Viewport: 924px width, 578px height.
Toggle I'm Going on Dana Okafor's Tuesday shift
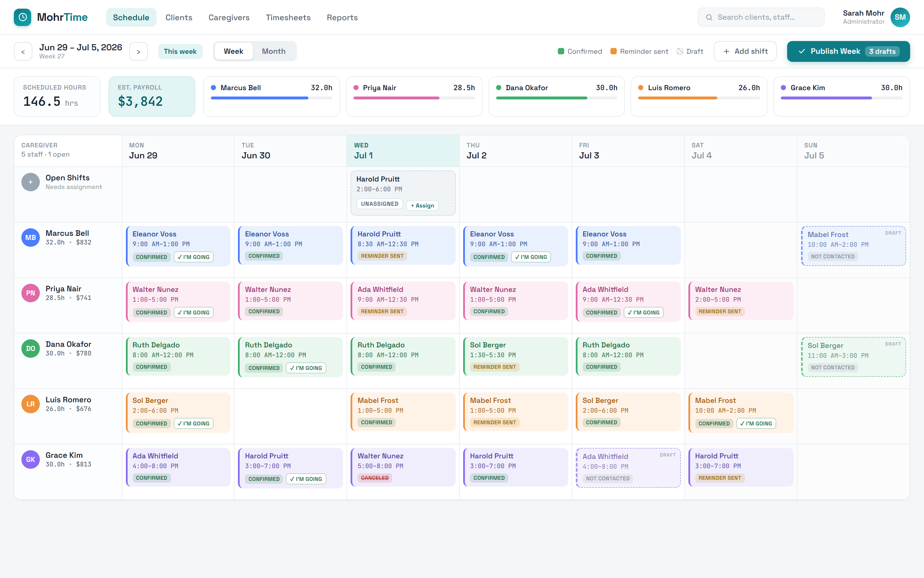coord(306,368)
